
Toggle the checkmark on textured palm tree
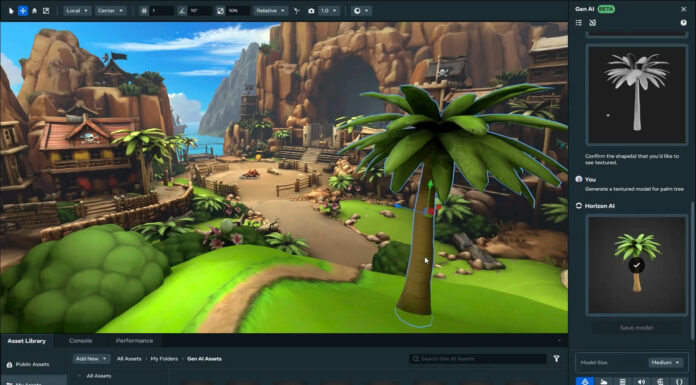point(637,265)
